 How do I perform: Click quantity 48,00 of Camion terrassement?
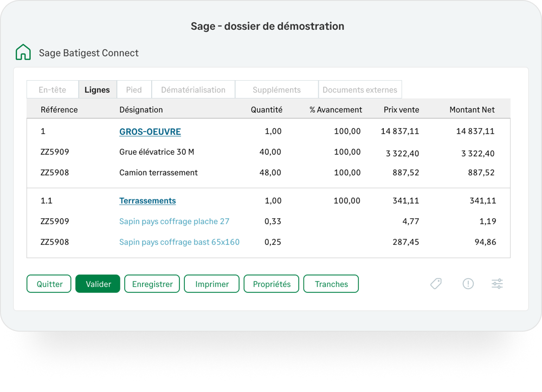[270, 173]
